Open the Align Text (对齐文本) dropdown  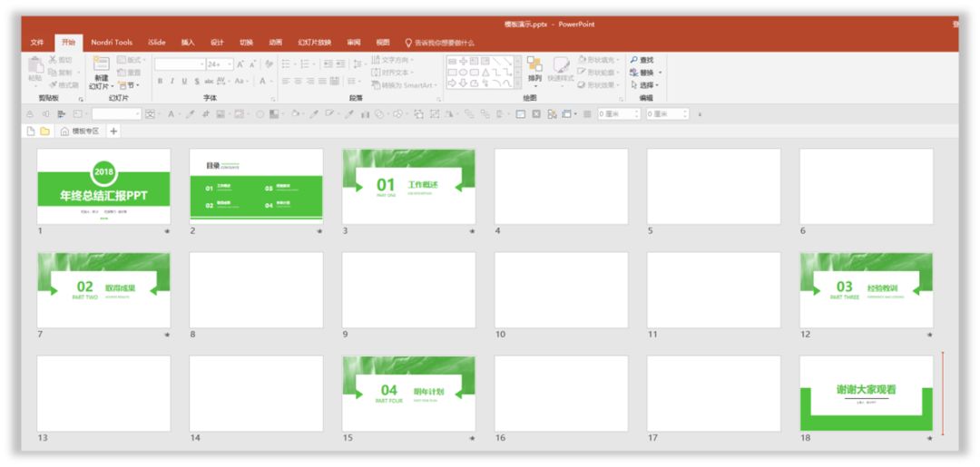pyautogui.click(x=393, y=73)
